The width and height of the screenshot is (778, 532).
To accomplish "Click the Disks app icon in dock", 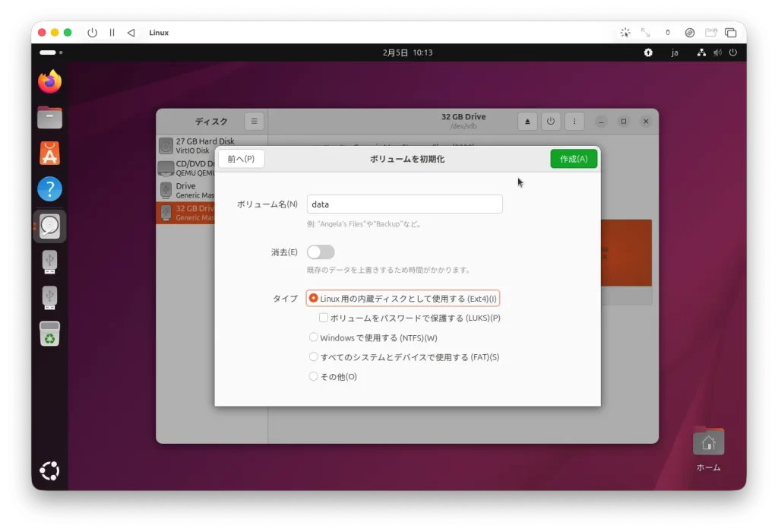I will (x=50, y=226).
